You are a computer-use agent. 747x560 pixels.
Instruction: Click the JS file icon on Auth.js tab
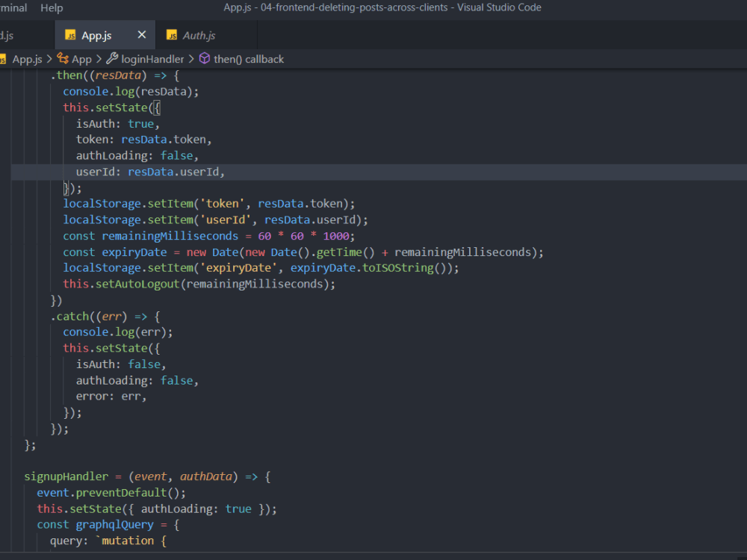click(x=172, y=35)
